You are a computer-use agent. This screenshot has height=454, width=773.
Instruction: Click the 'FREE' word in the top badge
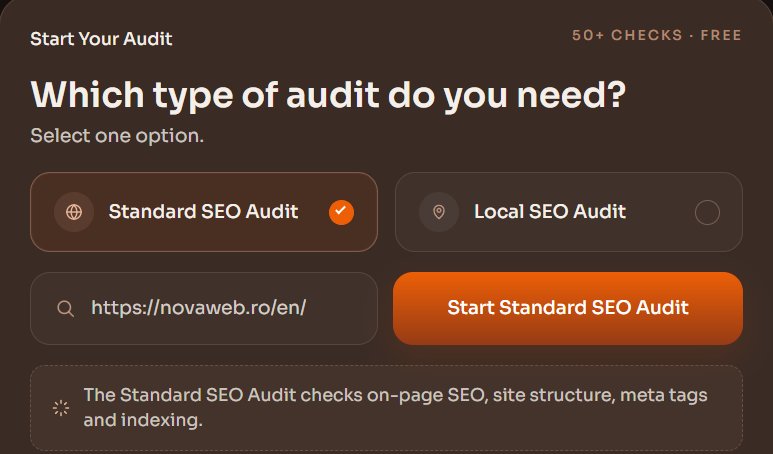pyautogui.click(x=721, y=35)
